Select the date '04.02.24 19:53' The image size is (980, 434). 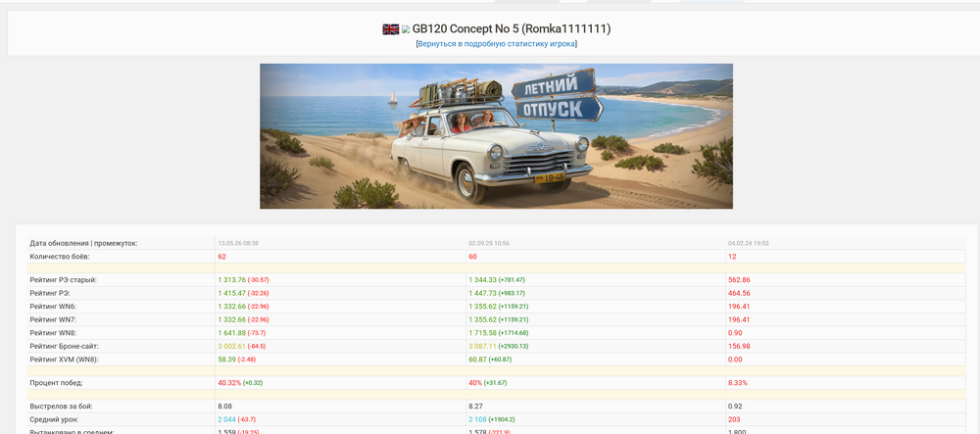click(x=749, y=244)
